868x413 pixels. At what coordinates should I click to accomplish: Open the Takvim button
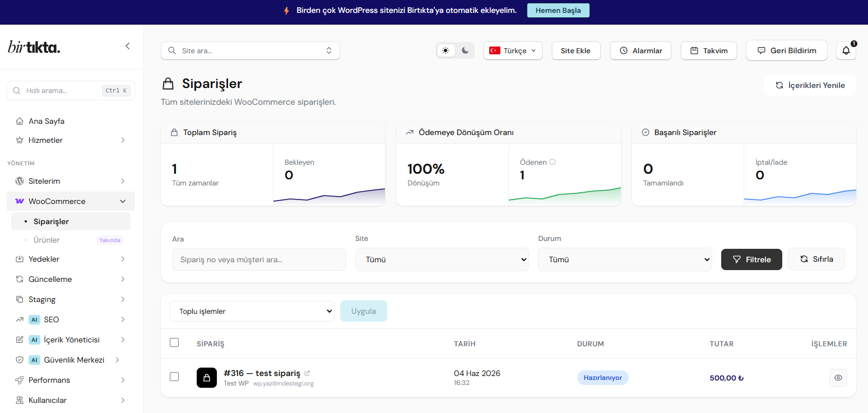709,50
